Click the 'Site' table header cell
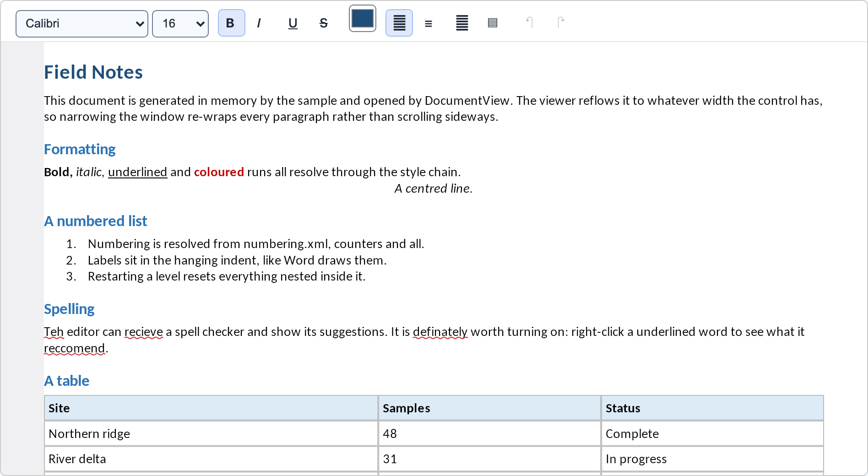 tap(211, 408)
